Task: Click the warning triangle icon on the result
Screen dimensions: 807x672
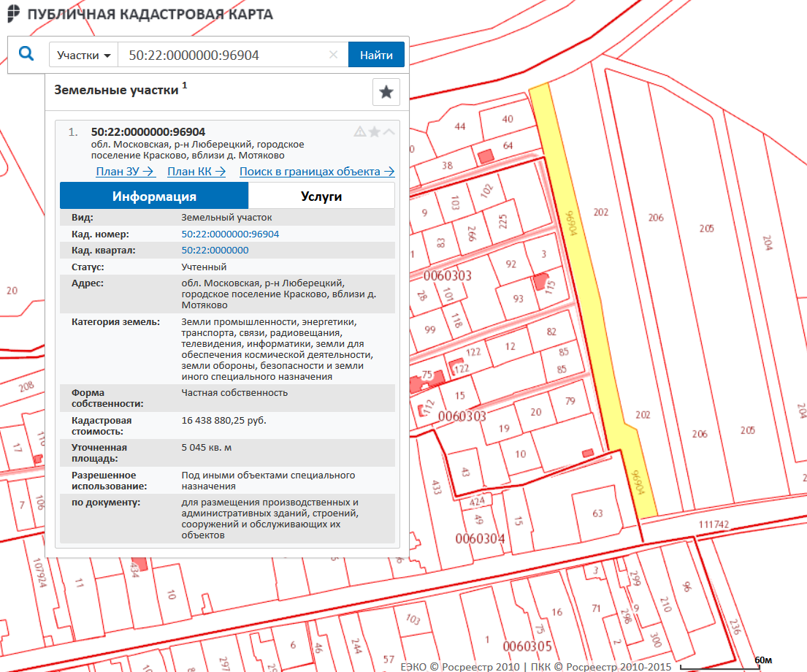Action: [x=359, y=132]
